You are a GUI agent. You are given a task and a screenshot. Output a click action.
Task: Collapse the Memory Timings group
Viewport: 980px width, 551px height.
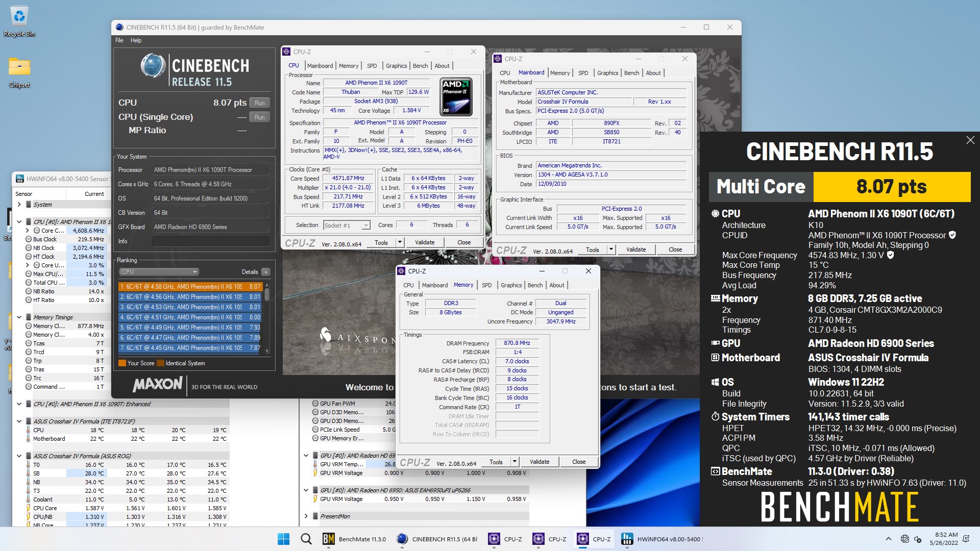[19, 317]
